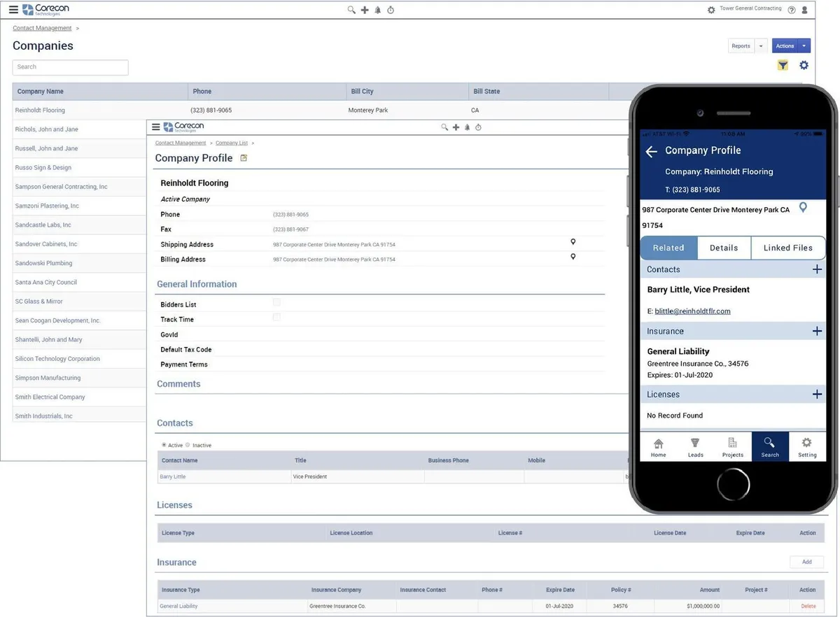Tap the plus expander on Licenses section
Screen dimensions: 840x617
816,395
